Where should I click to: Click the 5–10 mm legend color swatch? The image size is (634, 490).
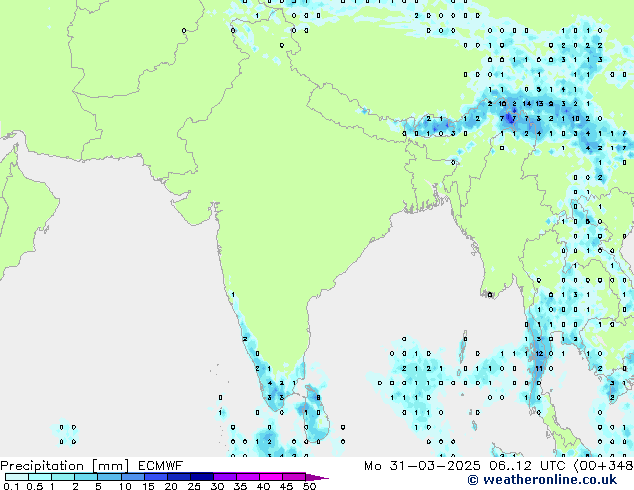coord(109,477)
